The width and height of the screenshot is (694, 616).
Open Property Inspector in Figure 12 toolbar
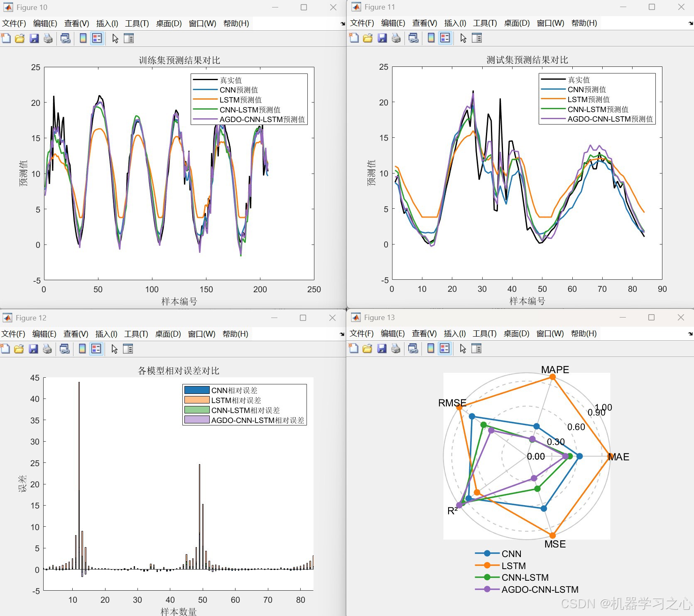(x=128, y=349)
